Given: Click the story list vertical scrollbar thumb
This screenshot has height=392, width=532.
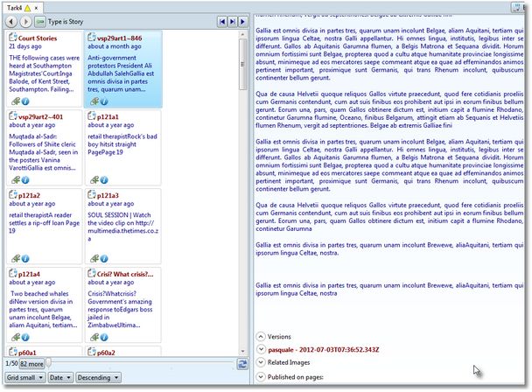Looking at the screenshot, I should click(242, 64).
